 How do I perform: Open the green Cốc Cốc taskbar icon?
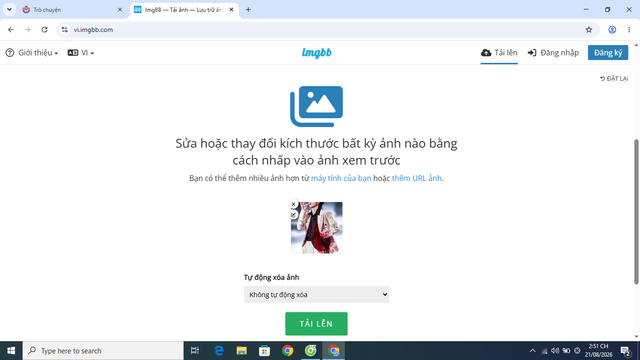coord(311,351)
